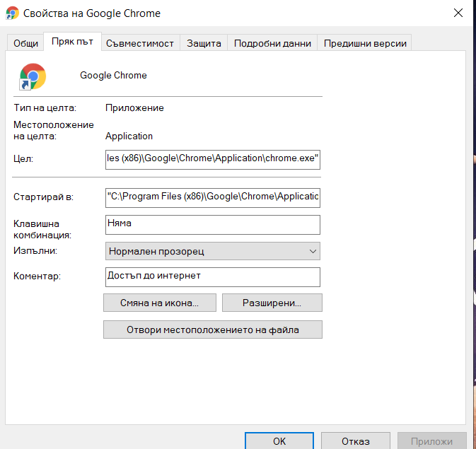The height and width of the screenshot is (449, 476).
Task: Click the Стартирай в input field
Action: pos(212,198)
